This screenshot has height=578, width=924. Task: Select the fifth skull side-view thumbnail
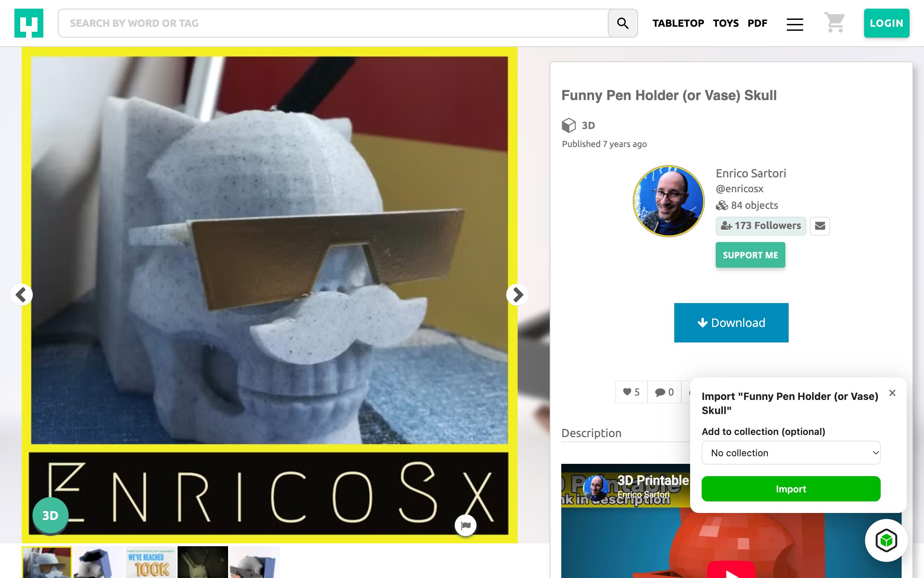[x=255, y=562]
